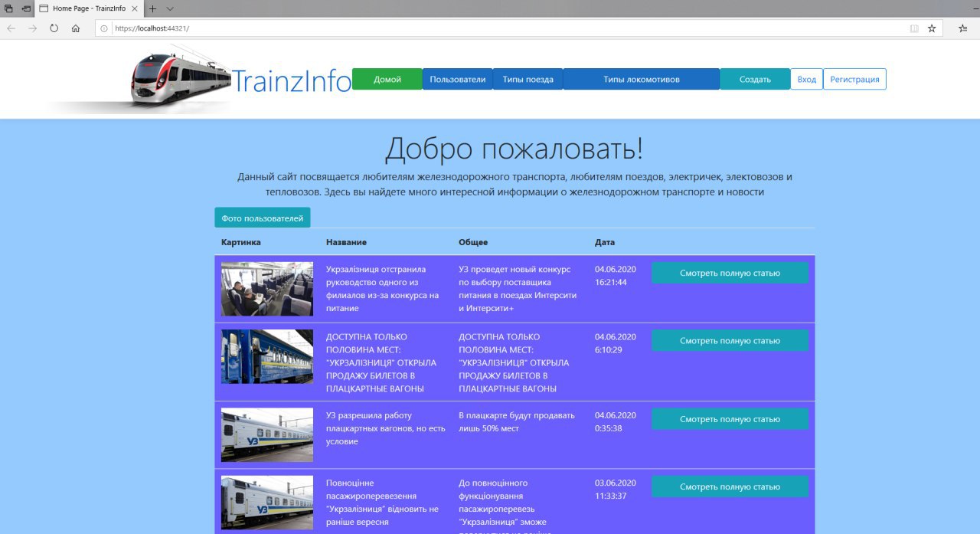Click the Регистрация button
The image size is (980, 534).
tap(855, 79)
